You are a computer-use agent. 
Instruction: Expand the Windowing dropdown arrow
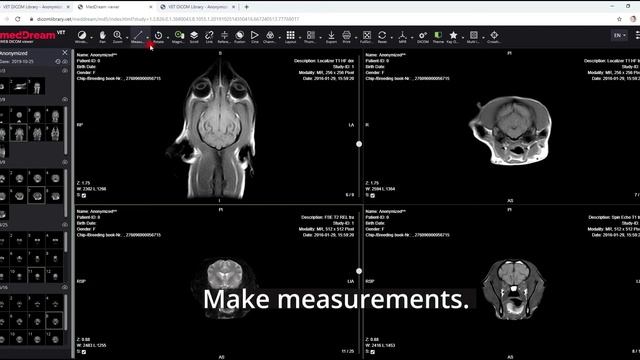pos(91,37)
